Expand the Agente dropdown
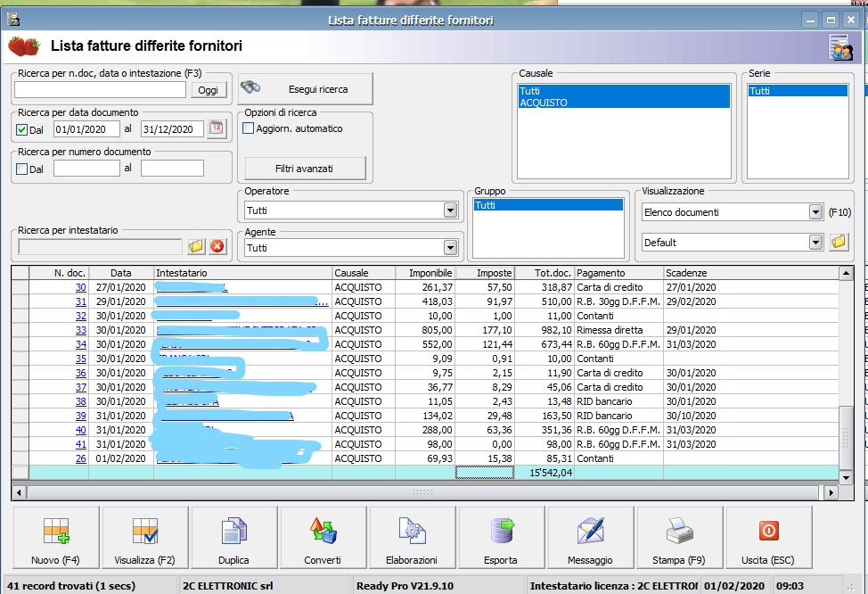 click(450, 248)
